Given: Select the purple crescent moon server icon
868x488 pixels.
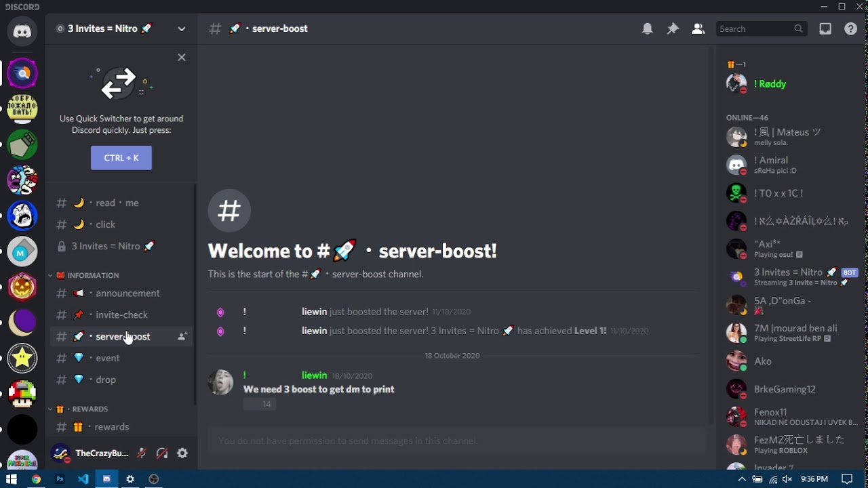Looking at the screenshot, I should 22,323.
